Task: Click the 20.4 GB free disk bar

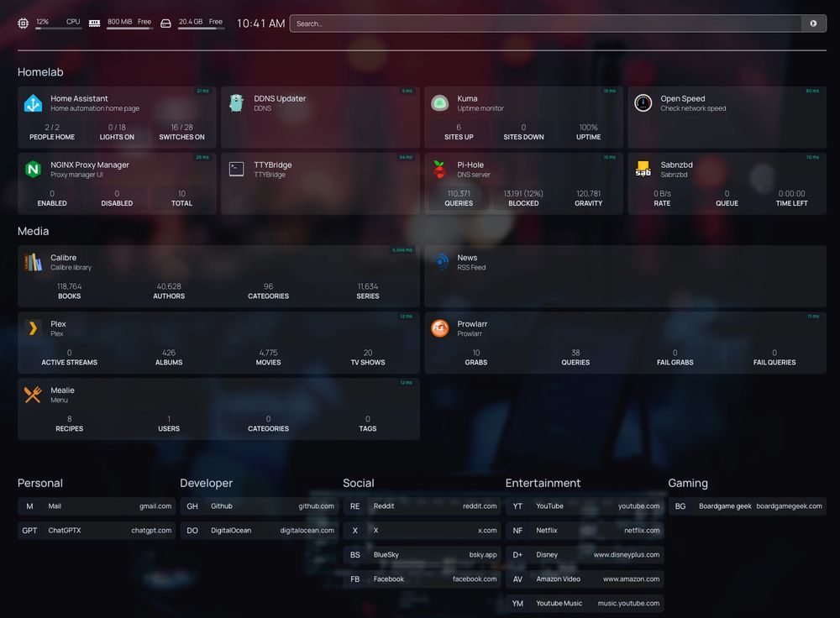Action: click(x=201, y=29)
